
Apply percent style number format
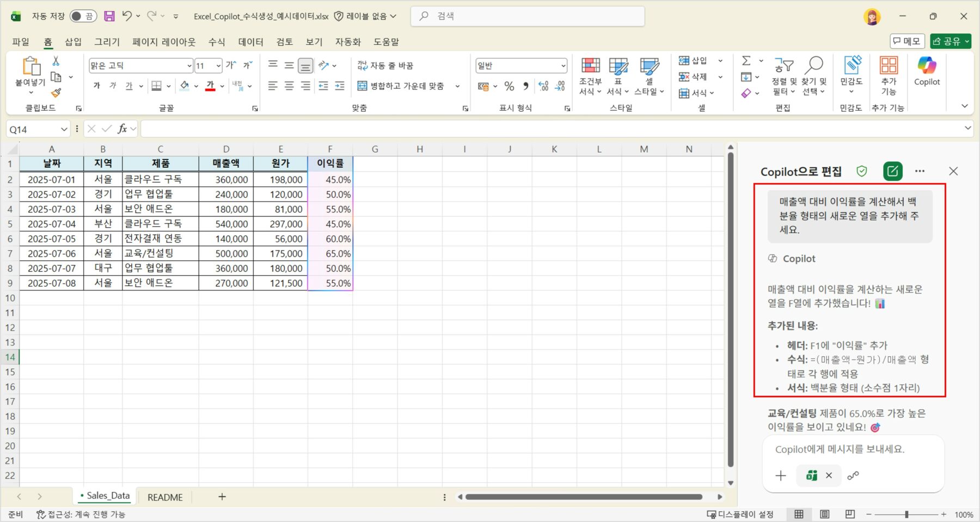pos(509,86)
